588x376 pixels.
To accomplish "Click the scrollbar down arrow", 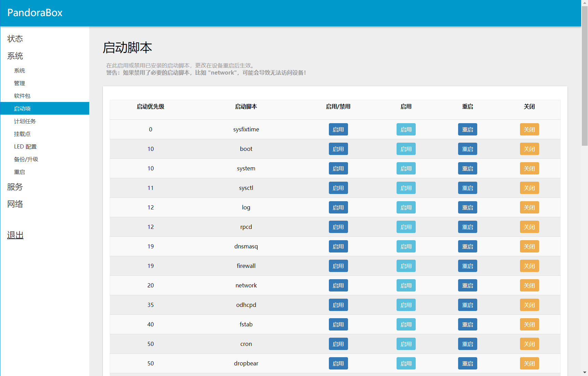I will 585,372.
